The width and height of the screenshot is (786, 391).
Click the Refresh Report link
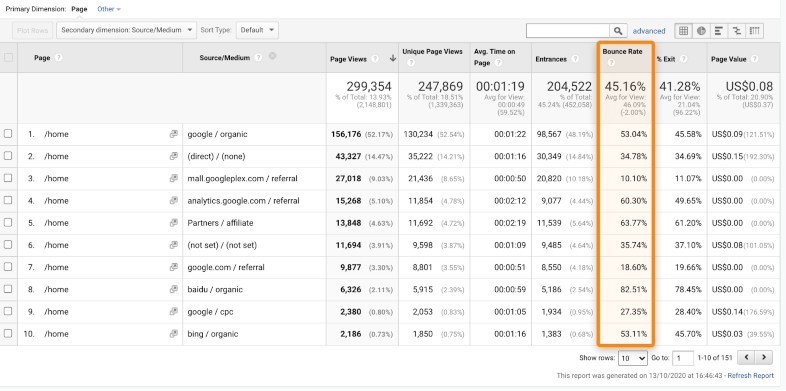(x=750, y=375)
